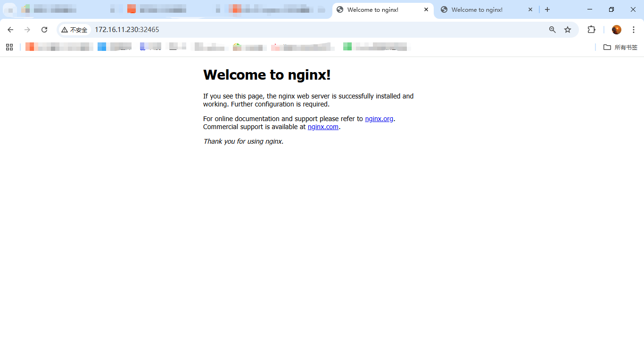Close the inactive Welcome to nginx! tab
This screenshot has height=343, width=644.
point(530,9)
